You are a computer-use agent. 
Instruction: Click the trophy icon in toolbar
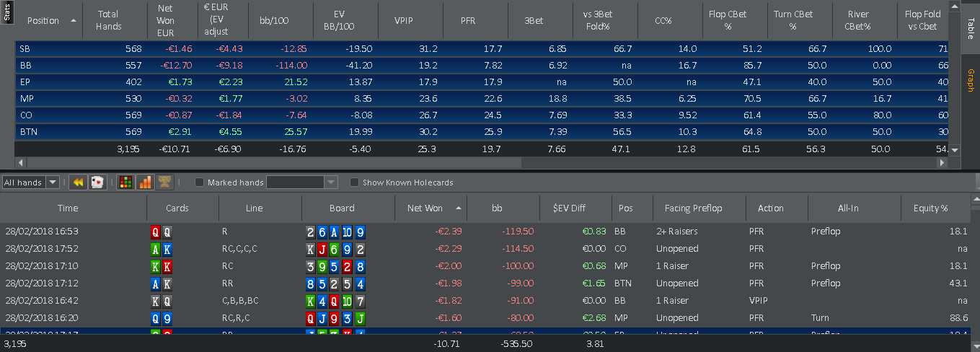coord(164,182)
